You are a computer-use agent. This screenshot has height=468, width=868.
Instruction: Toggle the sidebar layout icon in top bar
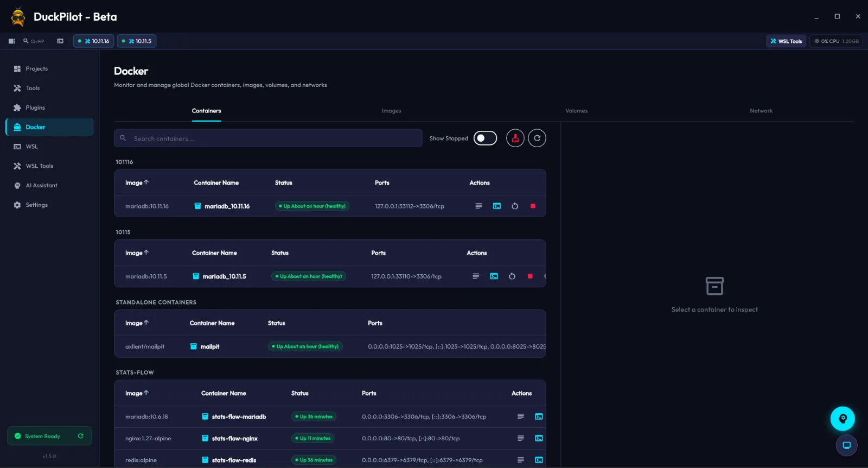[12, 41]
